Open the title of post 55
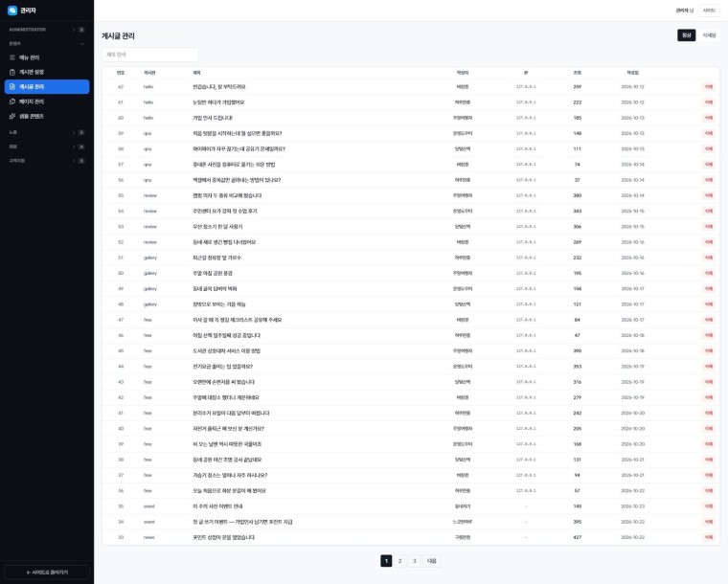The width and height of the screenshot is (728, 584). coord(227,195)
